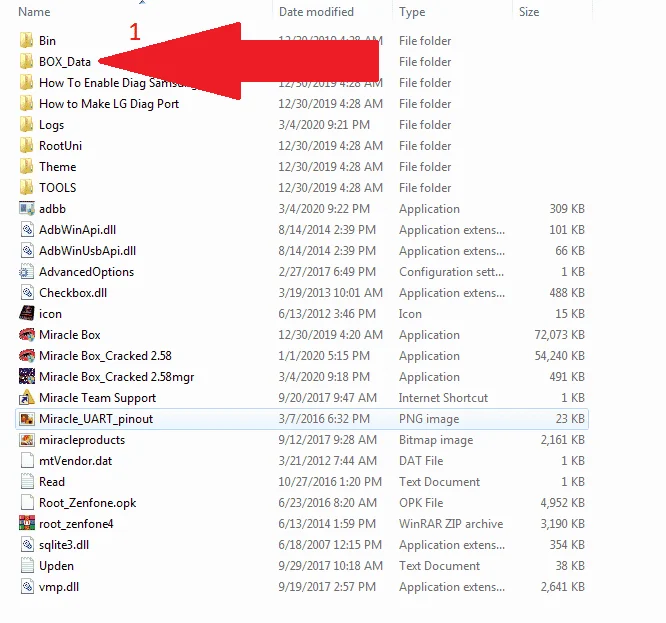The height and width of the screenshot is (623, 666).
Task: Sort files by the Name column header
Action: tap(34, 12)
